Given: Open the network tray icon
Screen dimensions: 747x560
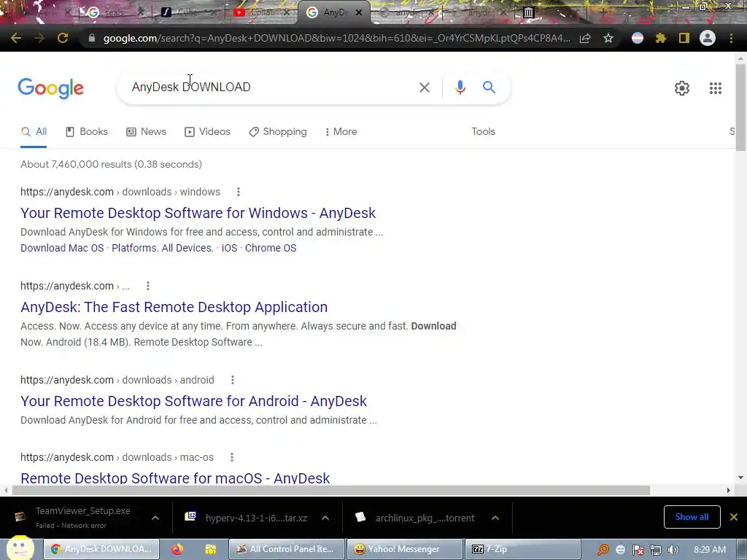Looking at the screenshot, I should (x=656, y=550).
